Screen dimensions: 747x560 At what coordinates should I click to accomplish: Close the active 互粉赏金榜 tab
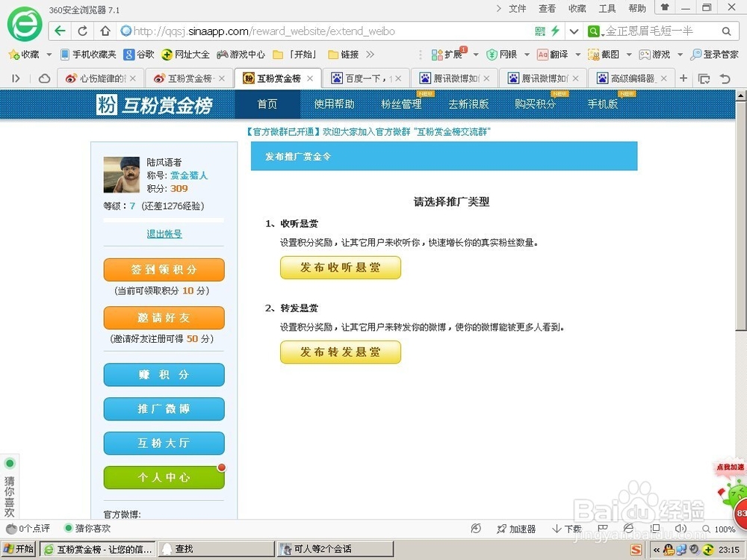coord(310,78)
